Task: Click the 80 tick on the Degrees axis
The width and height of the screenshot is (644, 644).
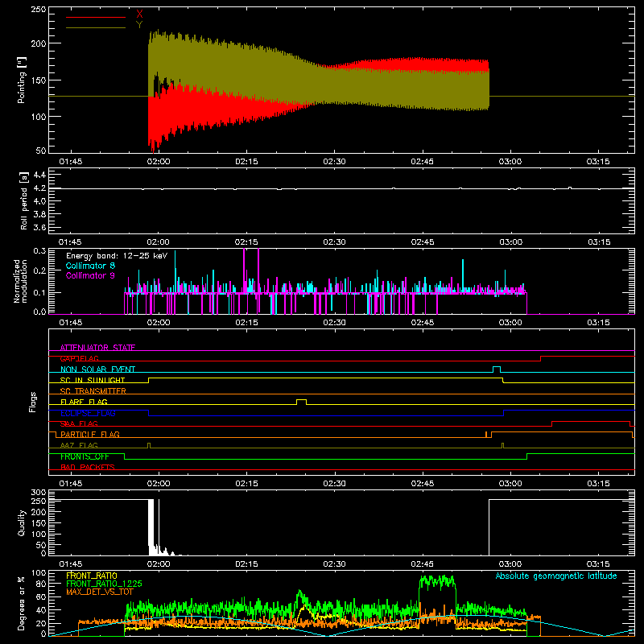Action: (42, 584)
